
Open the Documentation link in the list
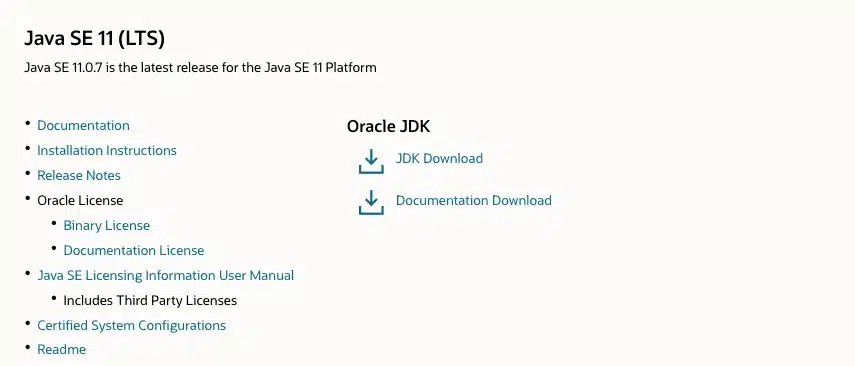(x=83, y=125)
